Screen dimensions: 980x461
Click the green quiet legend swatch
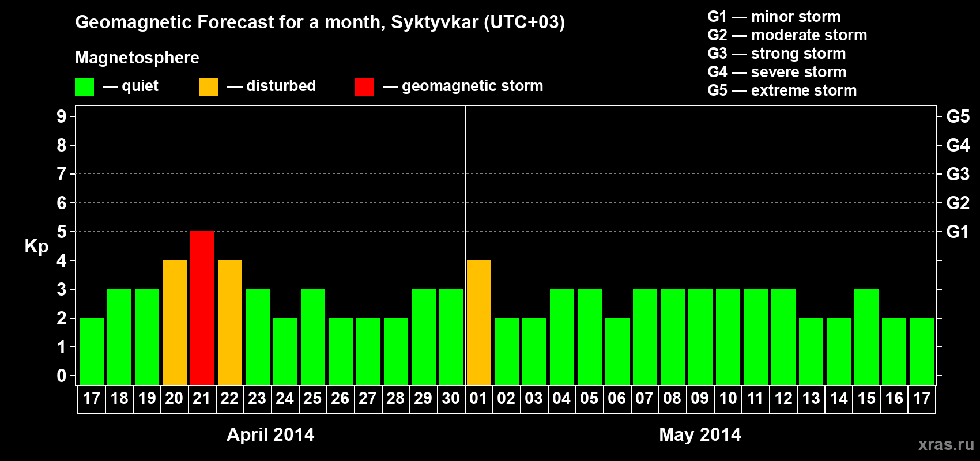coord(84,87)
